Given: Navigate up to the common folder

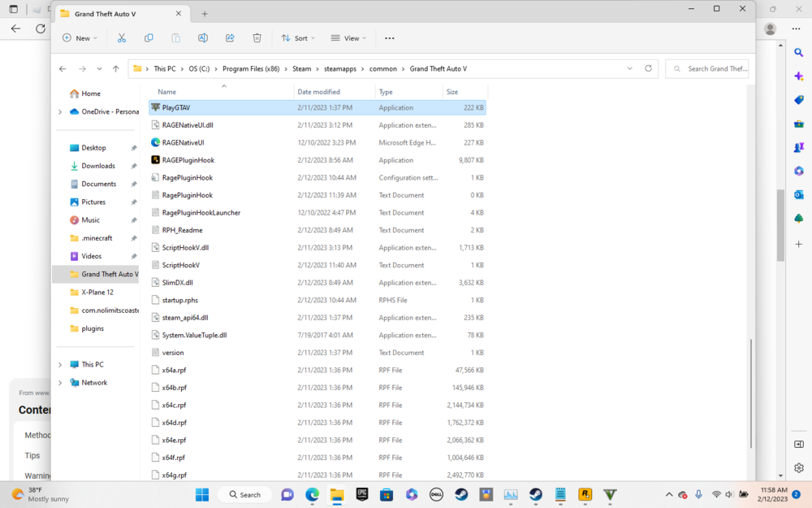Looking at the screenshot, I should (384, 68).
